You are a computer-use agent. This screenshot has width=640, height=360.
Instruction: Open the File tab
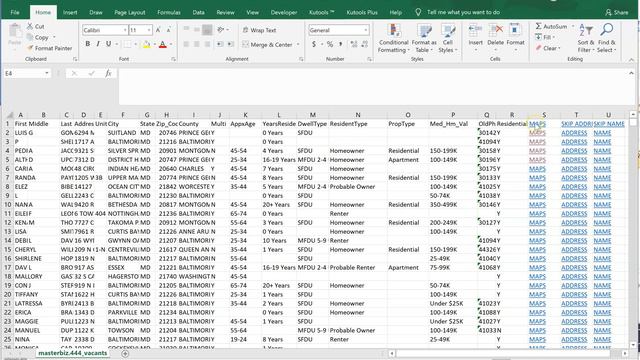click(15, 12)
